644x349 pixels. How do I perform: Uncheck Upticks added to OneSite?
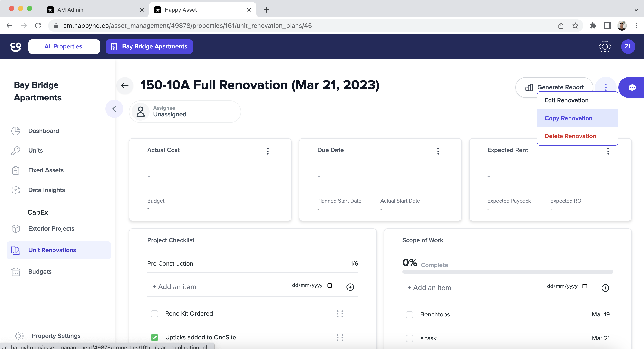tap(154, 338)
